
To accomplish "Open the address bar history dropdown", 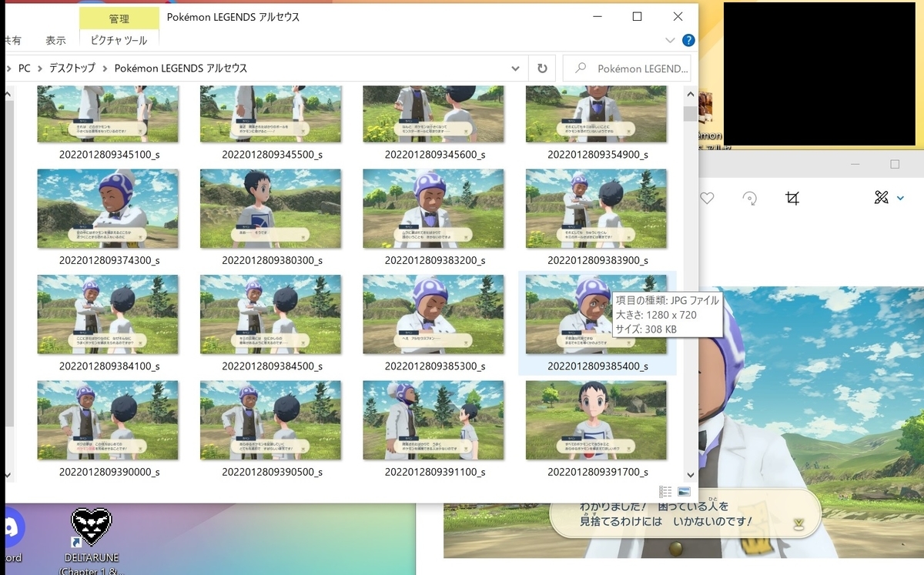I will [x=516, y=68].
